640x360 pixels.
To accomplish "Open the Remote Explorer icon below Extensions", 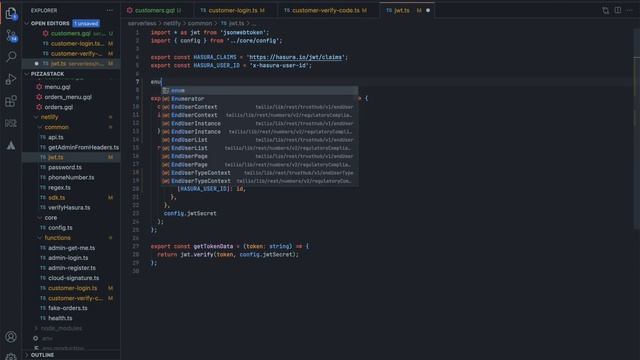I will (x=11, y=123).
